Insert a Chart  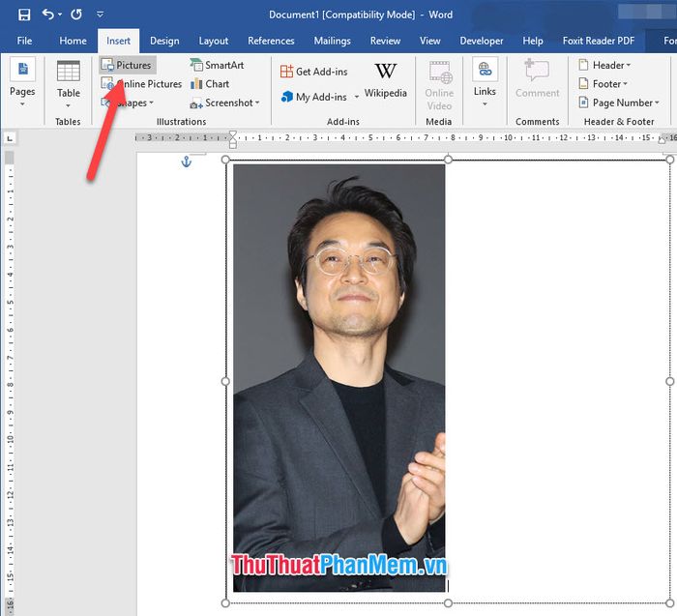click(210, 84)
